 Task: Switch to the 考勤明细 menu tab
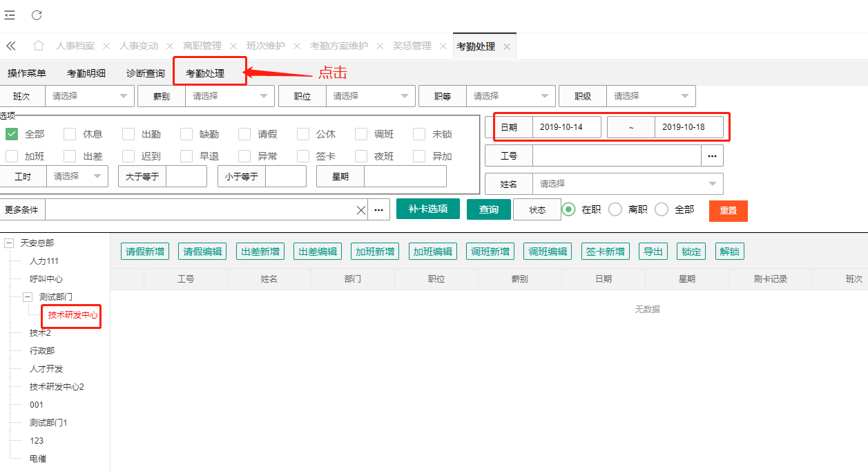click(86, 73)
